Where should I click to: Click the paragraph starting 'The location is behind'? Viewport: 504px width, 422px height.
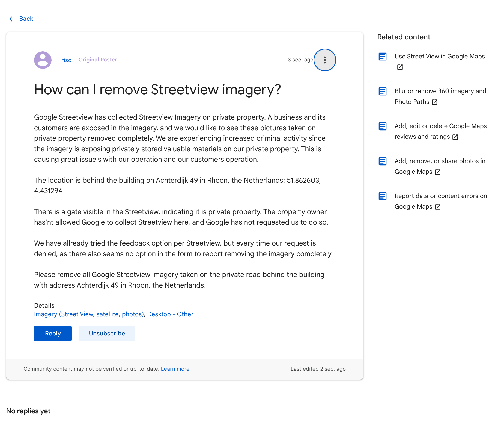tap(177, 186)
